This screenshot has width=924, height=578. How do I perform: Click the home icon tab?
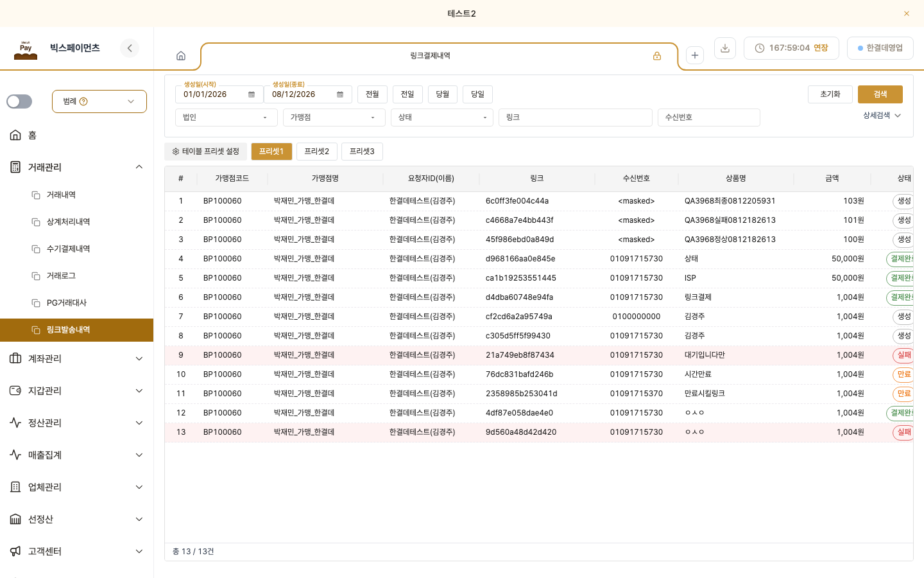point(181,56)
